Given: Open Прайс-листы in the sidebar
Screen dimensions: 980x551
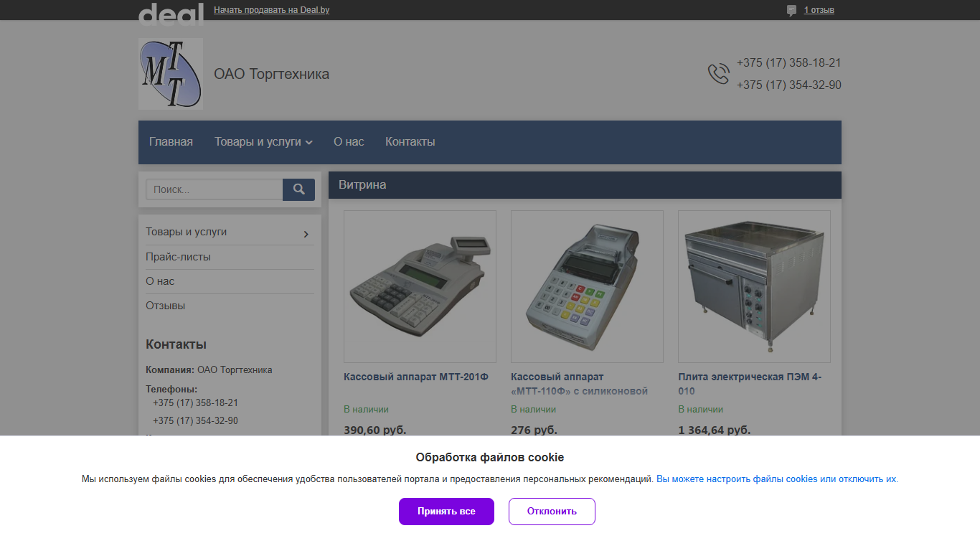Looking at the screenshot, I should point(179,257).
